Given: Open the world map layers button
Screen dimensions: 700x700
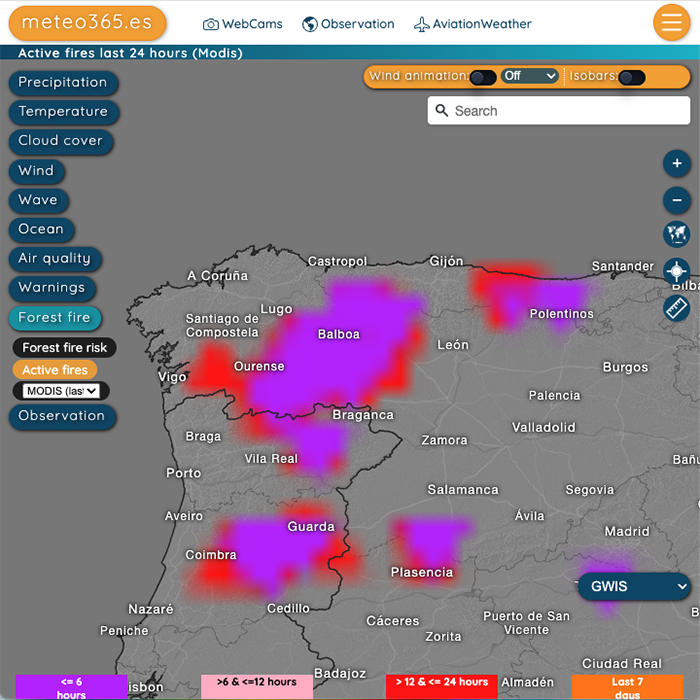Looking at the screenshot, I should tap(677, 235).
